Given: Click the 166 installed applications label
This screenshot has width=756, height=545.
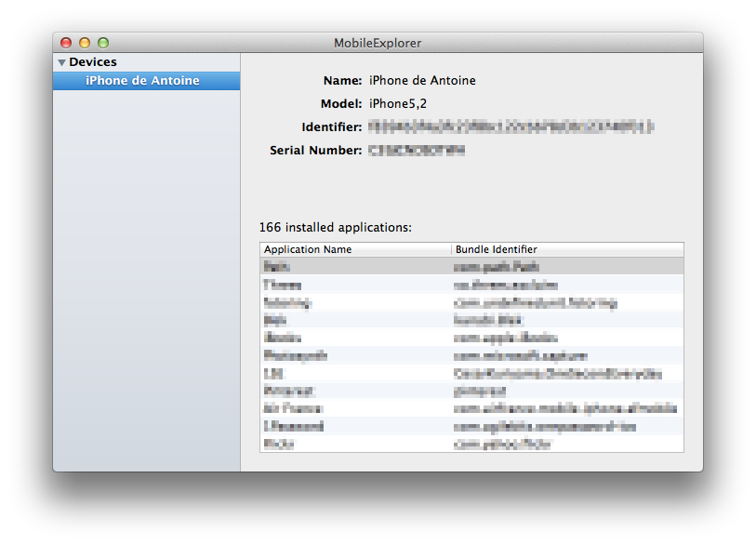Looking at the screenshot, I should [336, 227].
